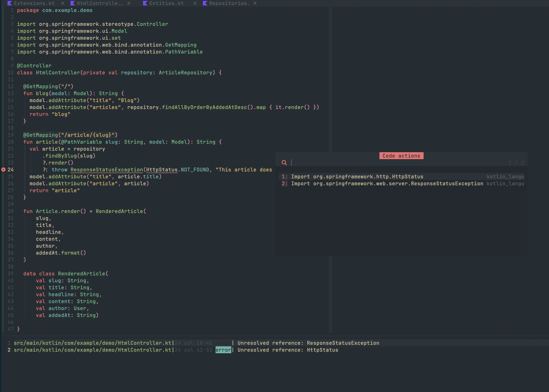This screenshot has width=549, height=392.
Task: Switch to the HtmlControlle.. tab
Action: pos(100,3)
